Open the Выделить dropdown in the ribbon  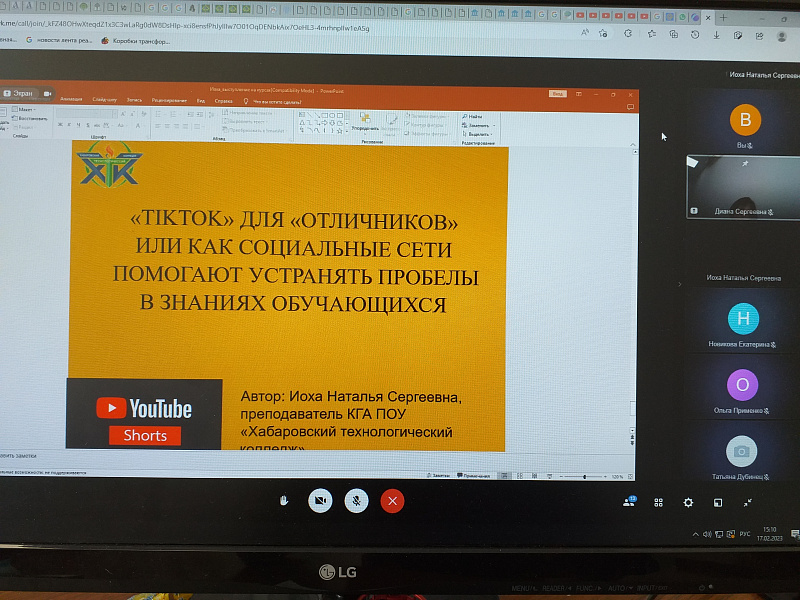coord(478,134)
